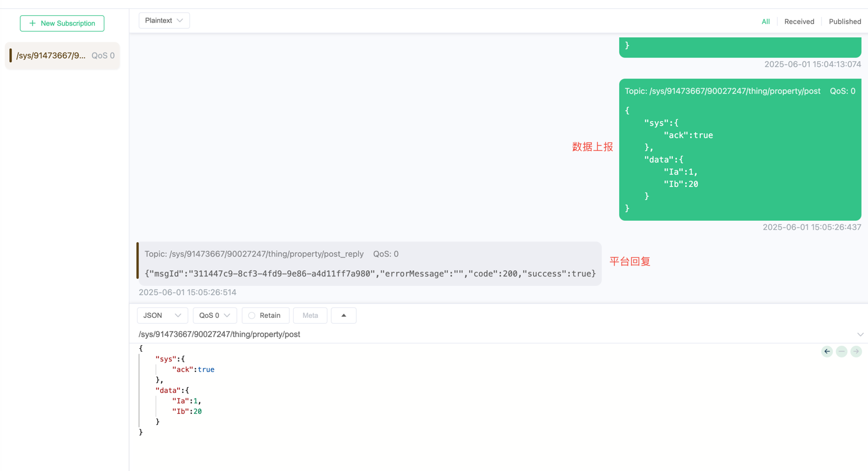Image resolution: width=868 pixels, height=471 pixels.
Task: Expand the topic history chevron
Action: (x=860, y=335)
